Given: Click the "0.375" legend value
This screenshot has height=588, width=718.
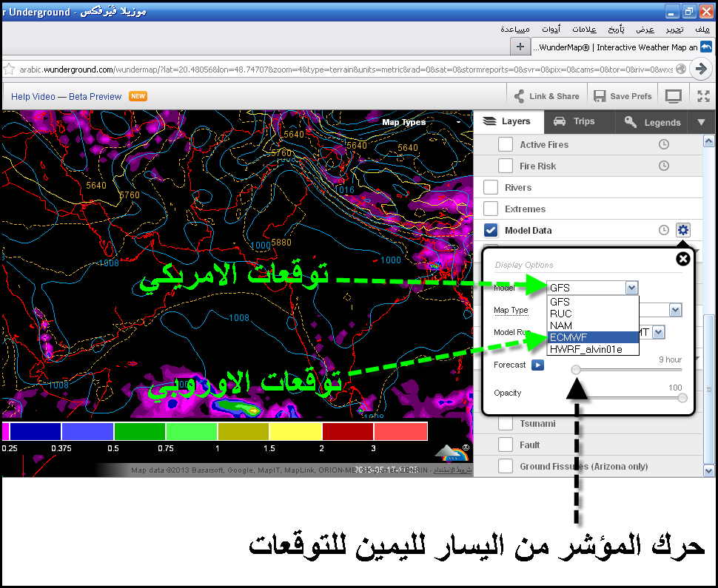Looking at the screenshot, I should tap(61, 448).
